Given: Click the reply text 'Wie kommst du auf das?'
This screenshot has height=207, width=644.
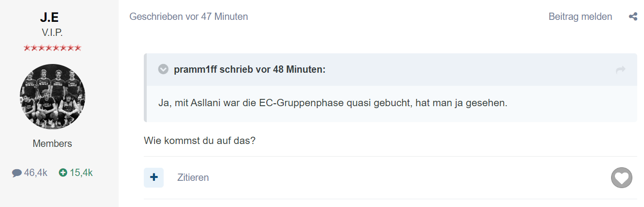Looking at the screenshot, I should pyautogui.click(x=200, y=141).
